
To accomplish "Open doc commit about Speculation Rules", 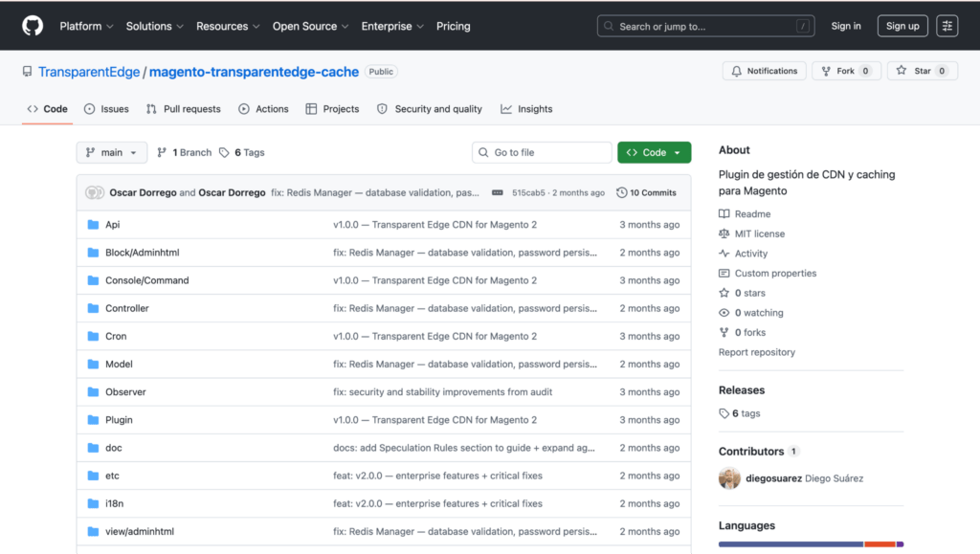I will pos(464,448).
